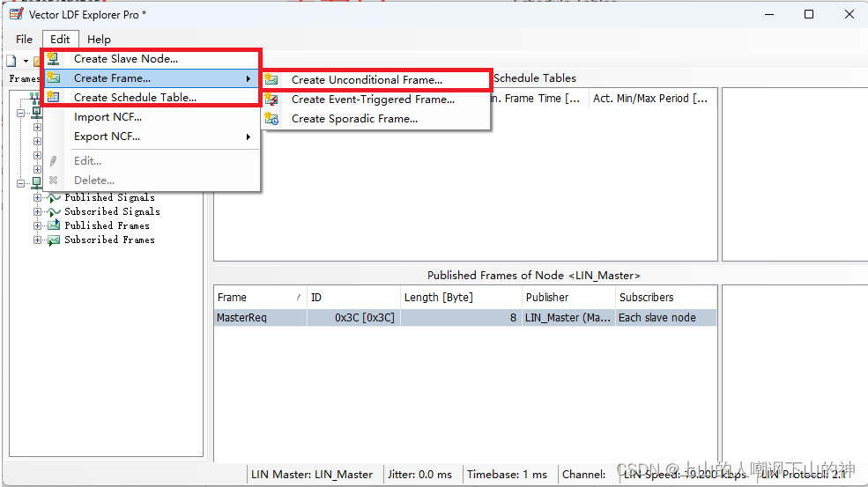Click the Create Slave Node icon
The height and width of the screenshot is (487, 868).
click(53, 59)
